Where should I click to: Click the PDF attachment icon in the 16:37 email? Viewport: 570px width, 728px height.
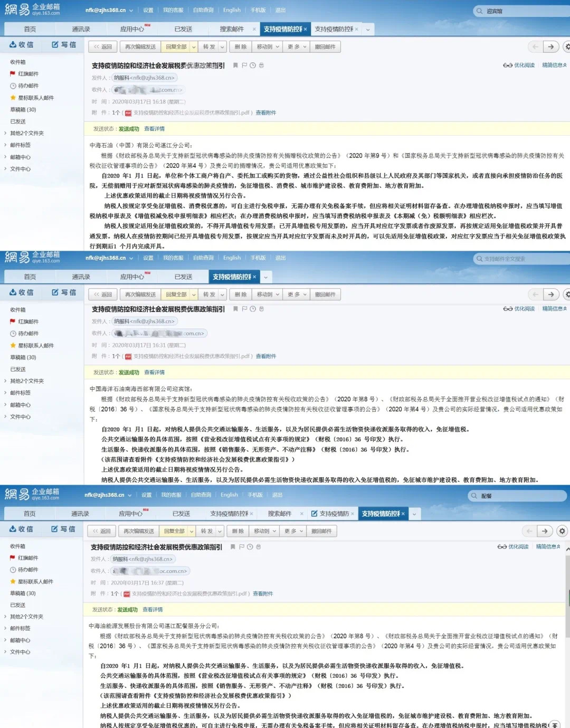[127, 594]
